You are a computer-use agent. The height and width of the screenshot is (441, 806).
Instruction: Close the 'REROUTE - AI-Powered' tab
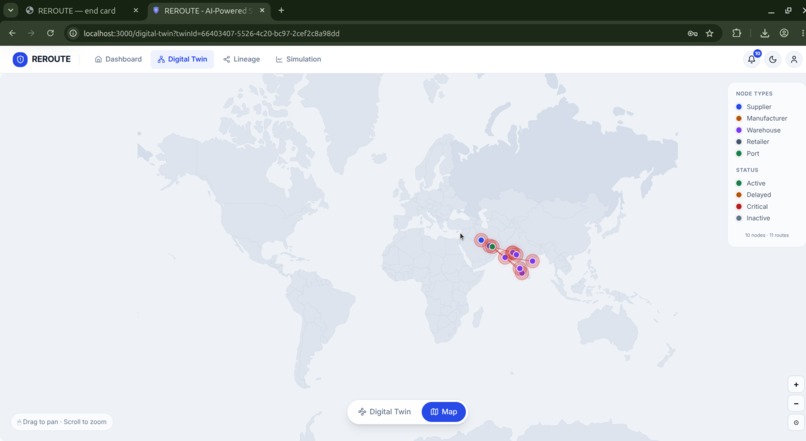[262, 10]
